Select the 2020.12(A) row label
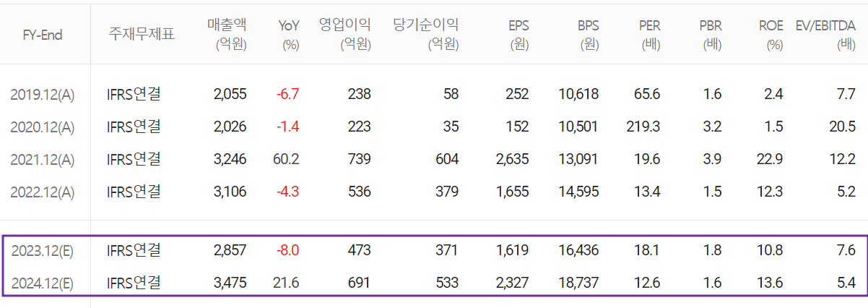The image size is (868, 308). 42,127
